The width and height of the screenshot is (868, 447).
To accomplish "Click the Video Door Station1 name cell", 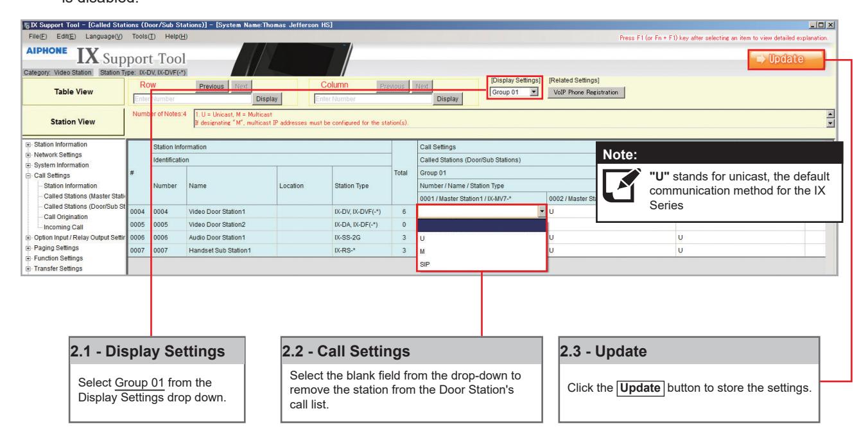I will pos(231,211).
